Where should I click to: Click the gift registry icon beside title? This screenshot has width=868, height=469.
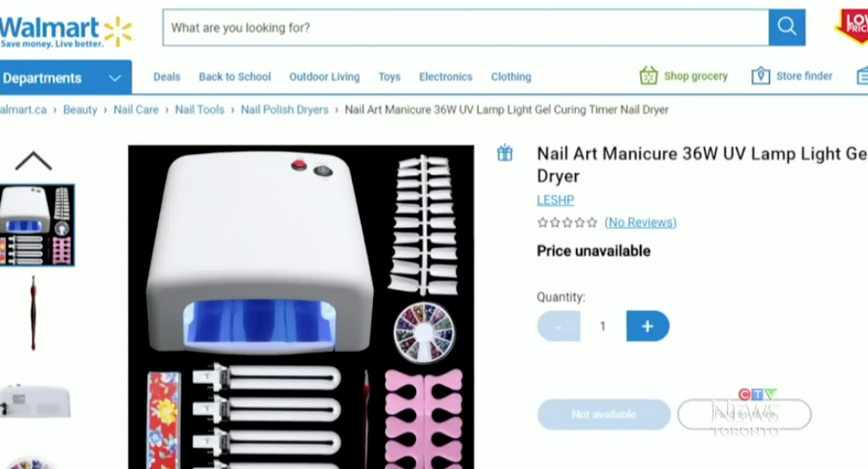click(x=504, y=153)
